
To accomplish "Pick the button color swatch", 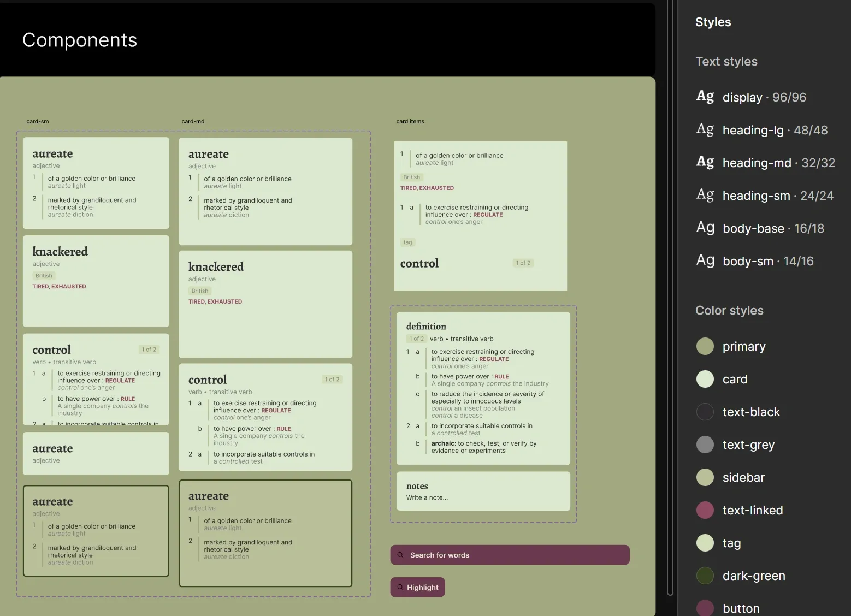I will click(705, 608).
